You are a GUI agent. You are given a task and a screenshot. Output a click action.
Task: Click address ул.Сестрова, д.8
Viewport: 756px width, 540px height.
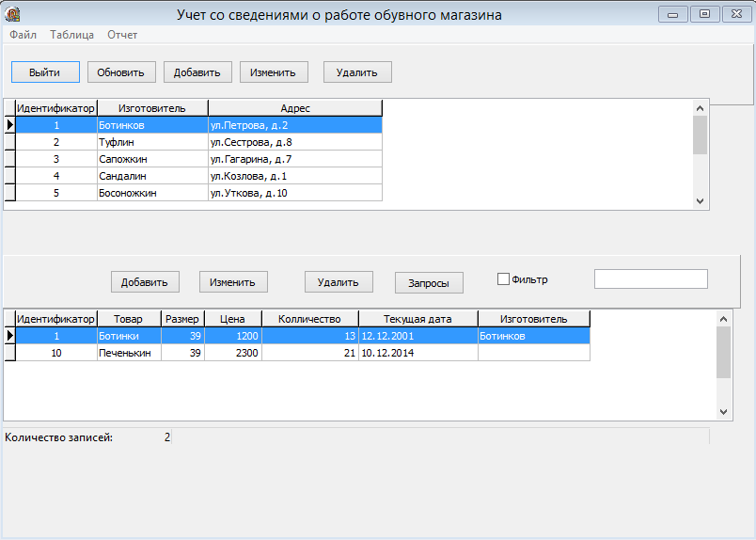click(x=295, y=142)
